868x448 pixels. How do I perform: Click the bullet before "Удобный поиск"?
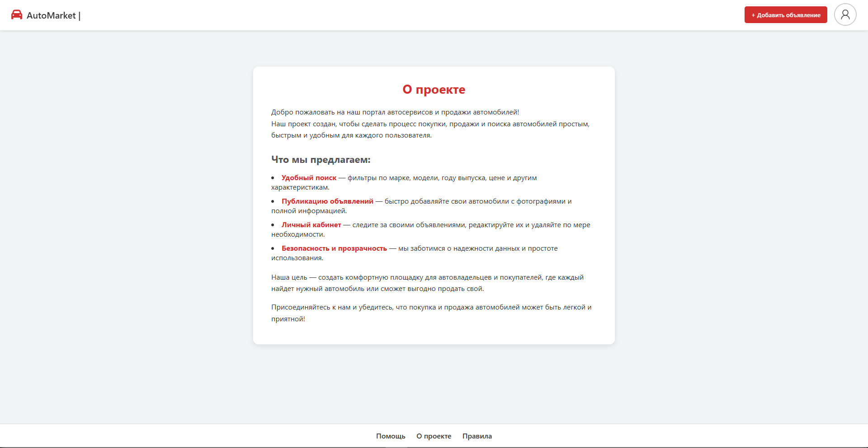tap(273, 178)
